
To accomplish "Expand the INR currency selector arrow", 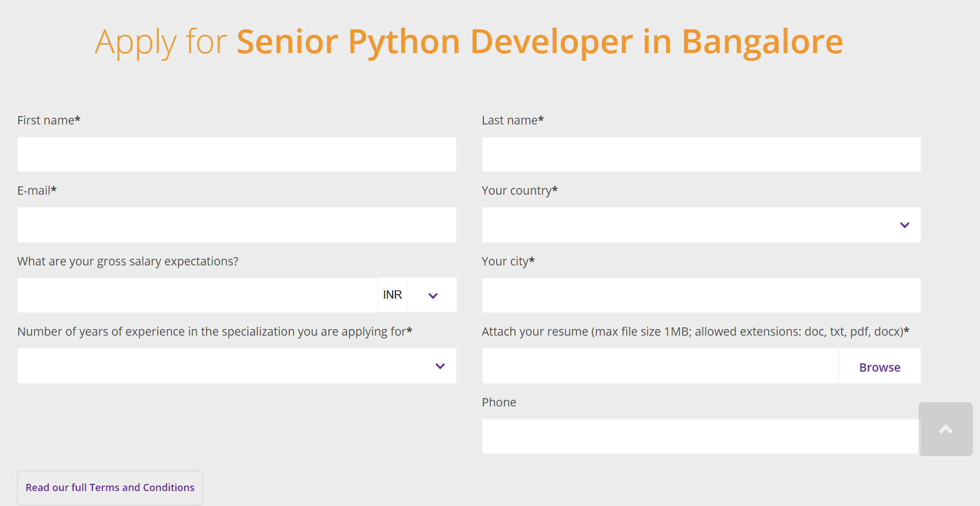I will pos(432,295).
